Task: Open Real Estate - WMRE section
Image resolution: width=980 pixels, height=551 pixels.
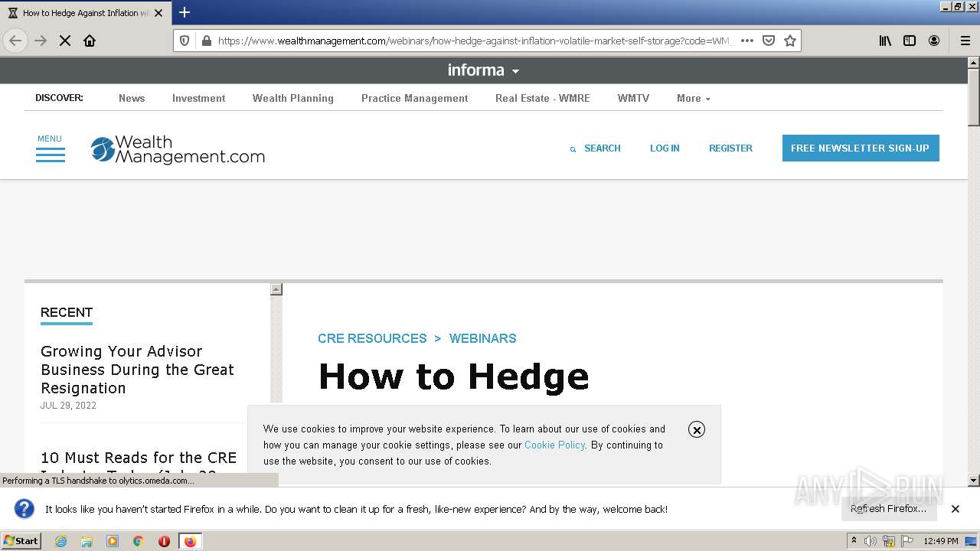Action: pos(542,98)
